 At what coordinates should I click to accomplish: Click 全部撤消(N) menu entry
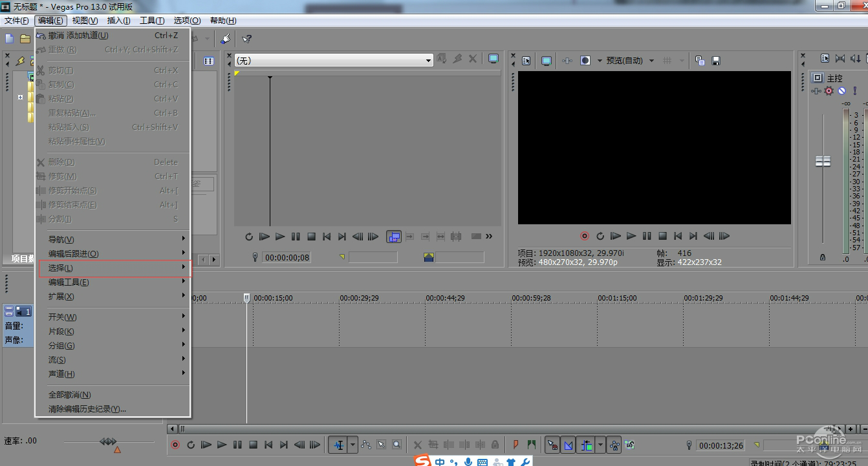(x=70, y=395)
